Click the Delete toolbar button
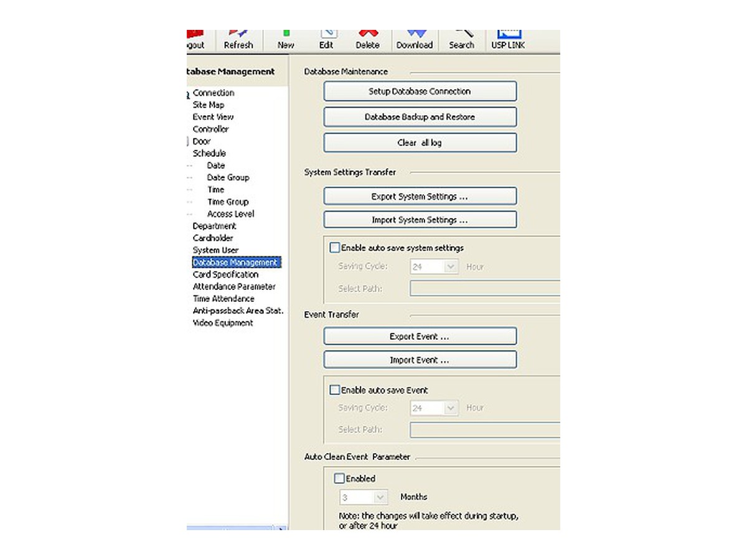Image resolution: width=747 pixels, height=560 pixels. [367, 42]
